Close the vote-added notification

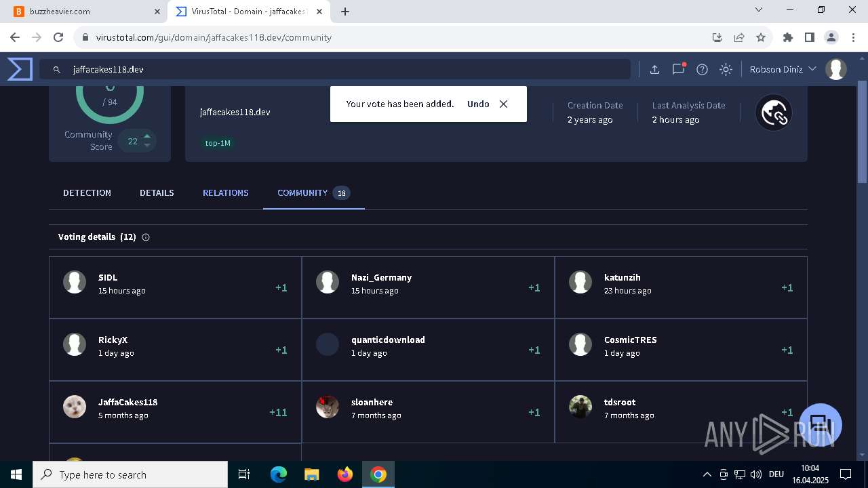(x=503, y=104)
